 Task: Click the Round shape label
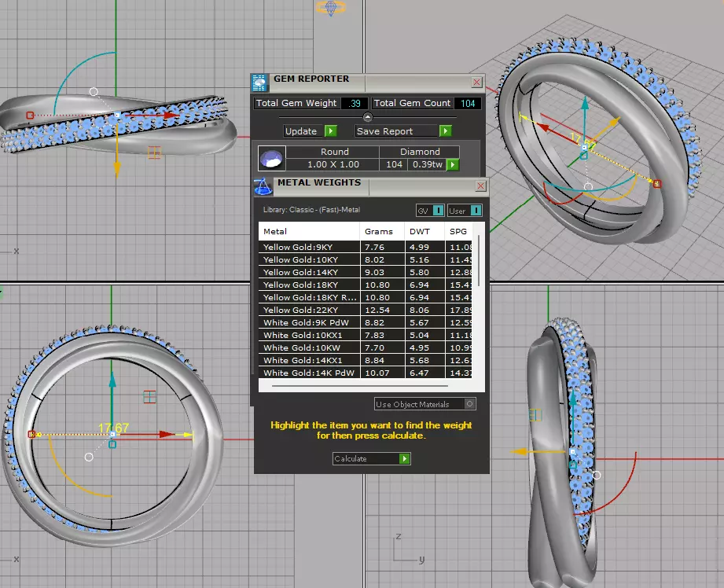[x=335, y=152]
